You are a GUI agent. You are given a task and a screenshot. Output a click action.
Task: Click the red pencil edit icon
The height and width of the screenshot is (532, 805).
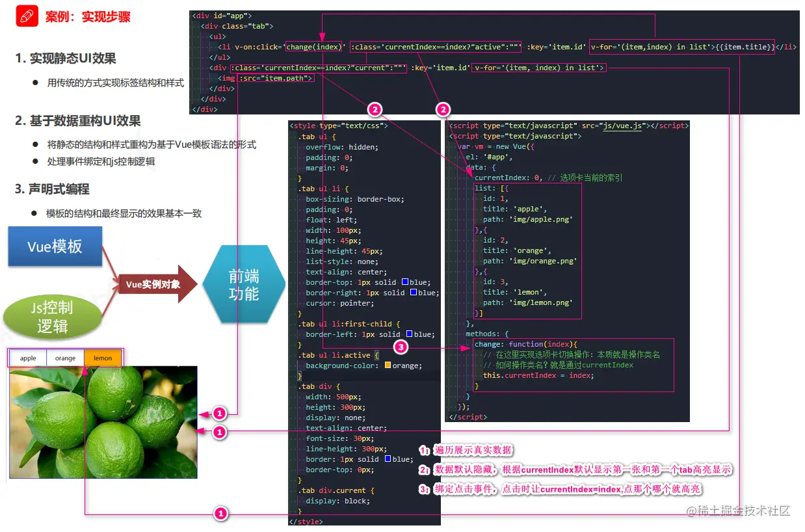click(x=27, y=16)
